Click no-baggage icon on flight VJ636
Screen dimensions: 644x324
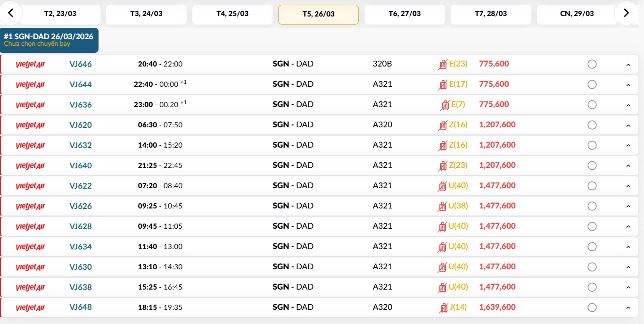pyautogui.click(x=445, y=105)
